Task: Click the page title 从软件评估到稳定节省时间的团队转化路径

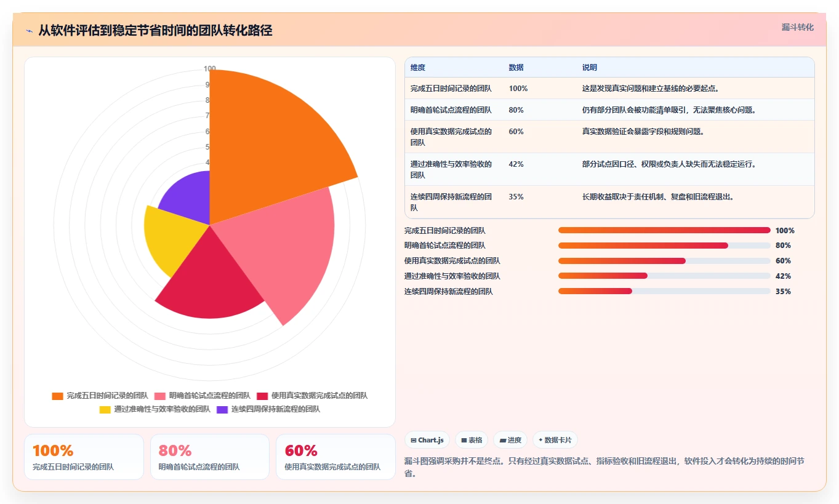Action: point(155,30)
